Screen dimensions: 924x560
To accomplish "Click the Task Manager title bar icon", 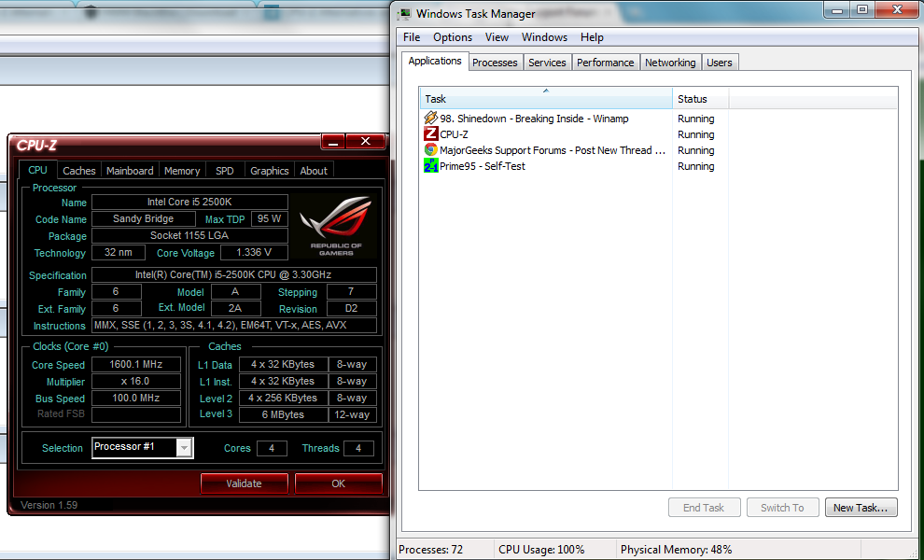I will coord(404,14).
